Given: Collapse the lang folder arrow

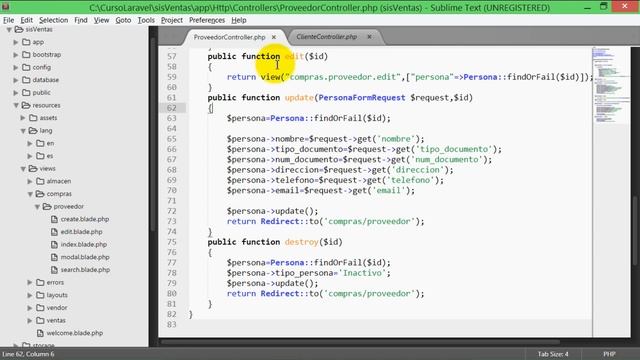Looking at the screenshot, I should point(23,131).
